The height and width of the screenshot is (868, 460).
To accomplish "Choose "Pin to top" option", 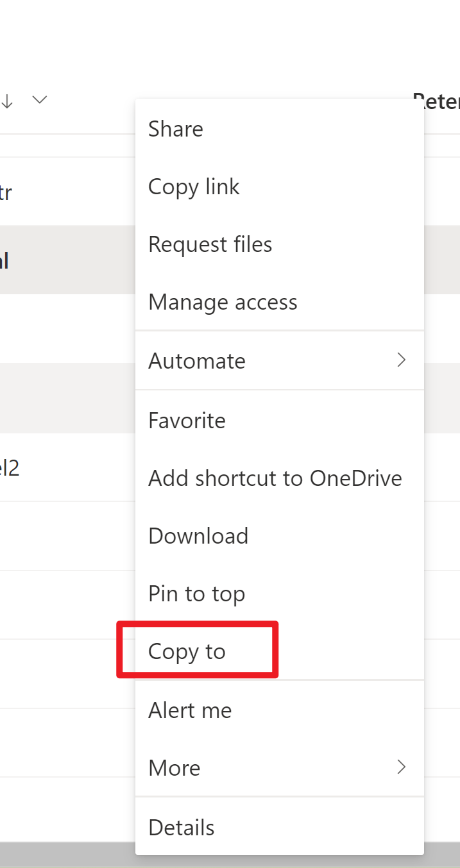I will point(196,593).
